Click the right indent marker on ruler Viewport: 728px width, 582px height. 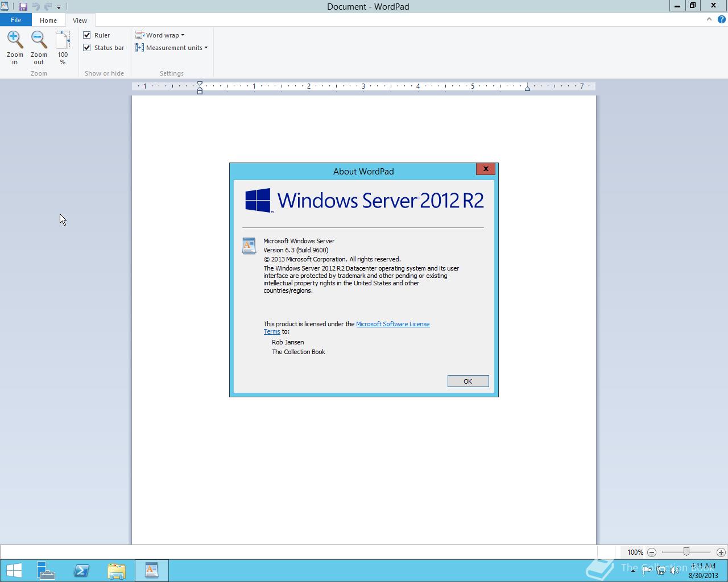[527, 88]
